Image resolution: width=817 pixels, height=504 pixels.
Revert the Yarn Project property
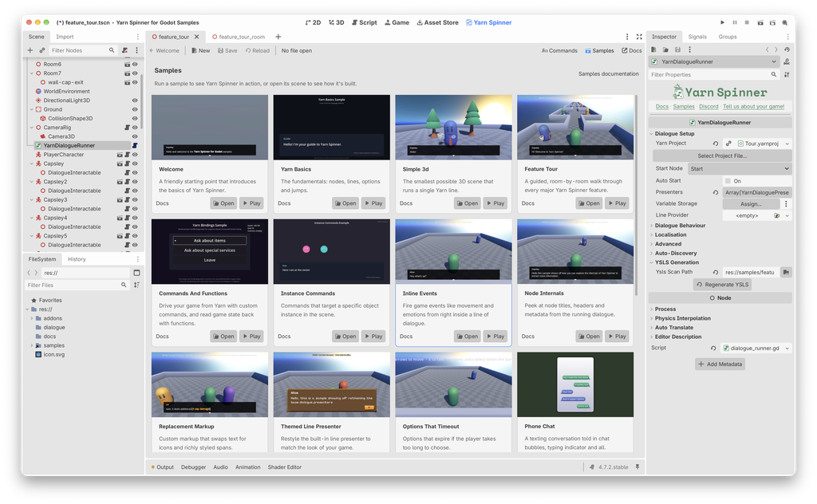[x=716, y=144]
